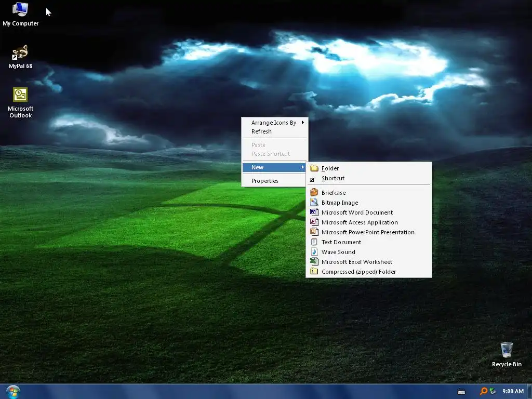
Task: Click the Safely Remove Hardware tray icon
Action: [x=493, y=391]
